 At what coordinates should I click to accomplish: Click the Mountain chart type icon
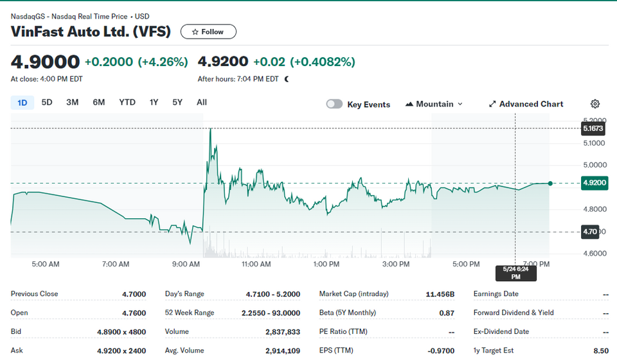coord(409,104)
